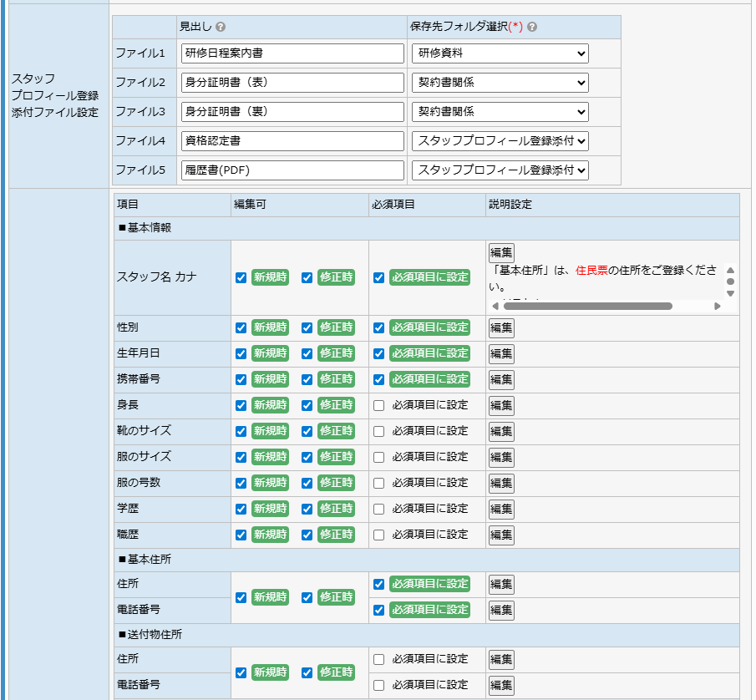Uncheck 新規時 in 基本住所 section
Viewport: 756px width, 700px height.
241,598
